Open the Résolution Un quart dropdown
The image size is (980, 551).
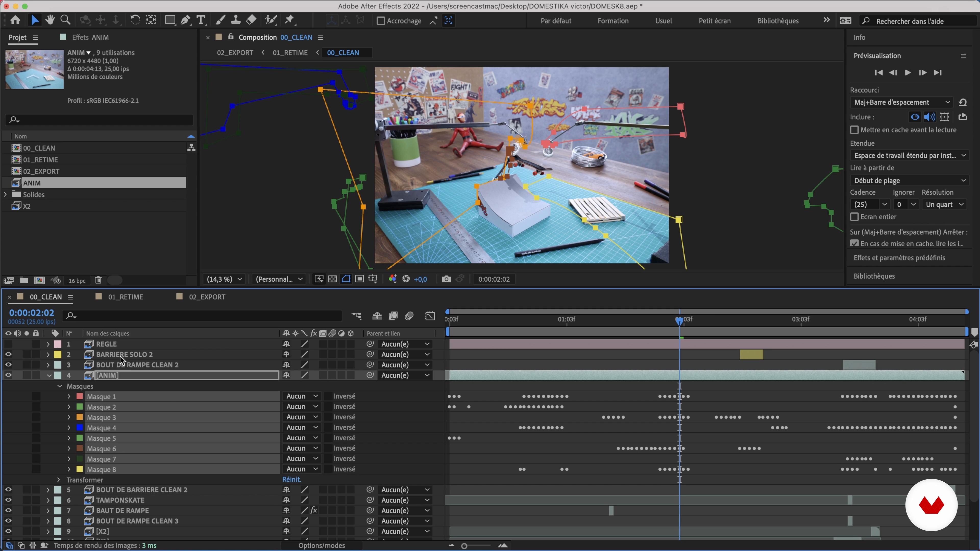click(x=944, y=205)
